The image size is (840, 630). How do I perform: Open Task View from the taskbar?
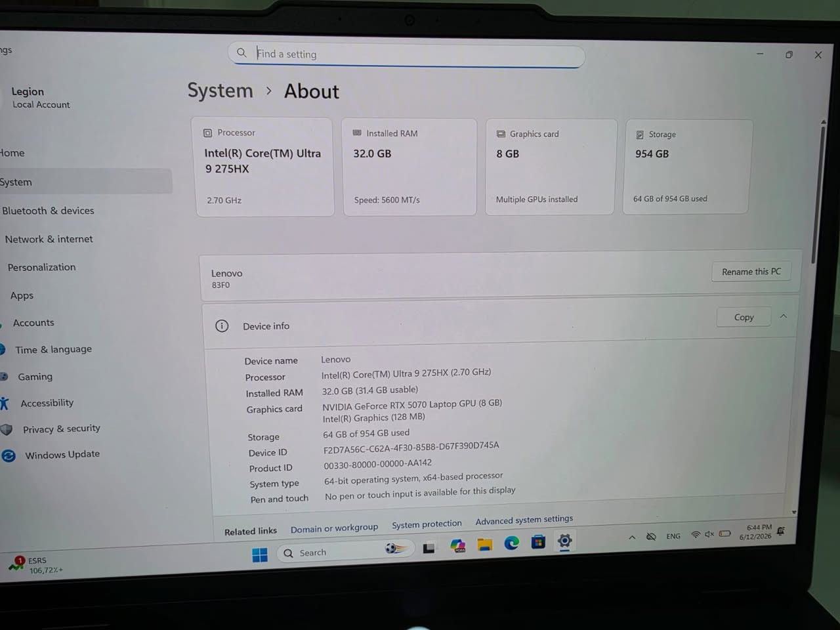429,547
